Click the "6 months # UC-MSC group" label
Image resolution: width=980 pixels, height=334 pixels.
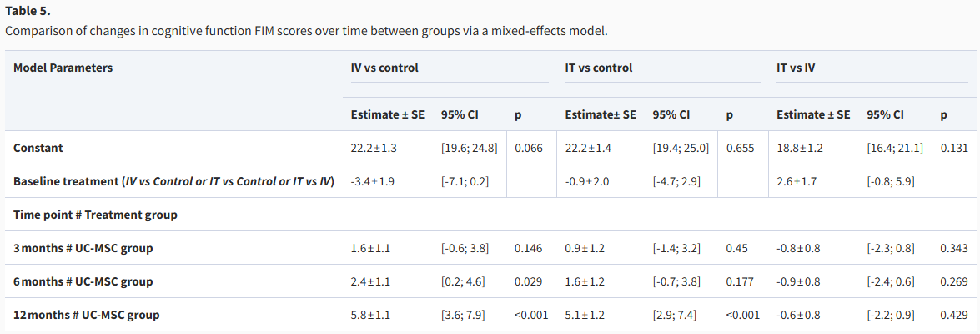[83, 281]
